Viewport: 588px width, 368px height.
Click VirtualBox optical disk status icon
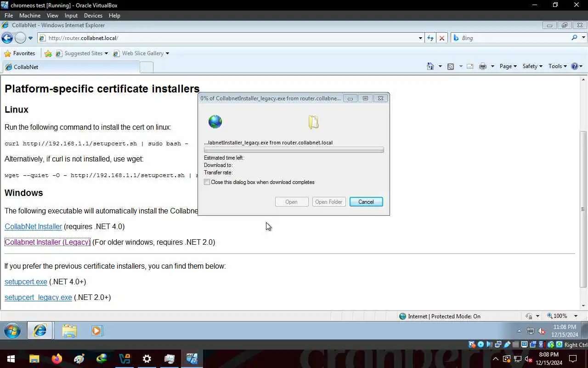481,345
